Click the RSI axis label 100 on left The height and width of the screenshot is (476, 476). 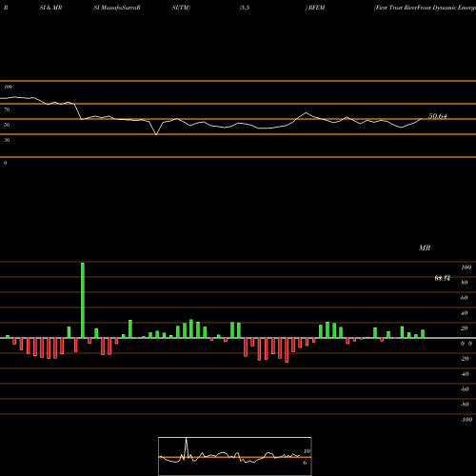click(x=8, y=87)
